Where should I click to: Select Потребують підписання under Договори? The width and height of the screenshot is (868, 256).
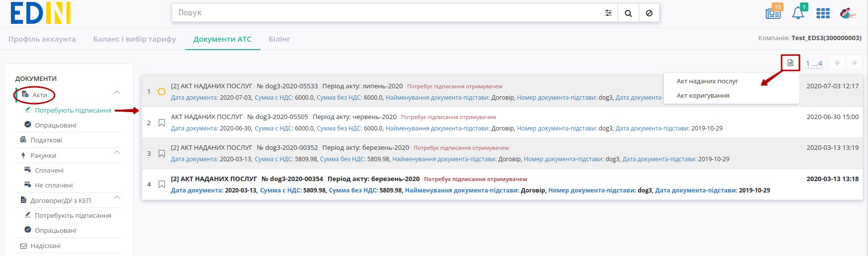pos(73,215)
